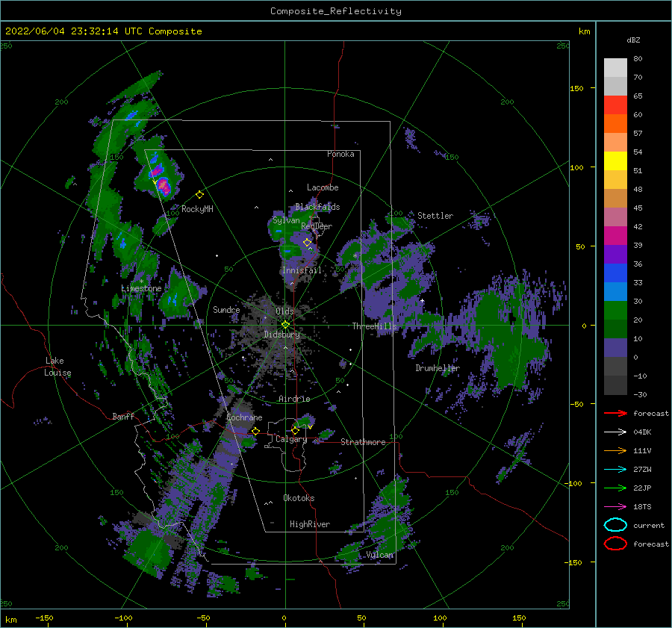Click the white 04DK arrow icon
The width and height of the screenshot is (672, 628).
[615, 432]
